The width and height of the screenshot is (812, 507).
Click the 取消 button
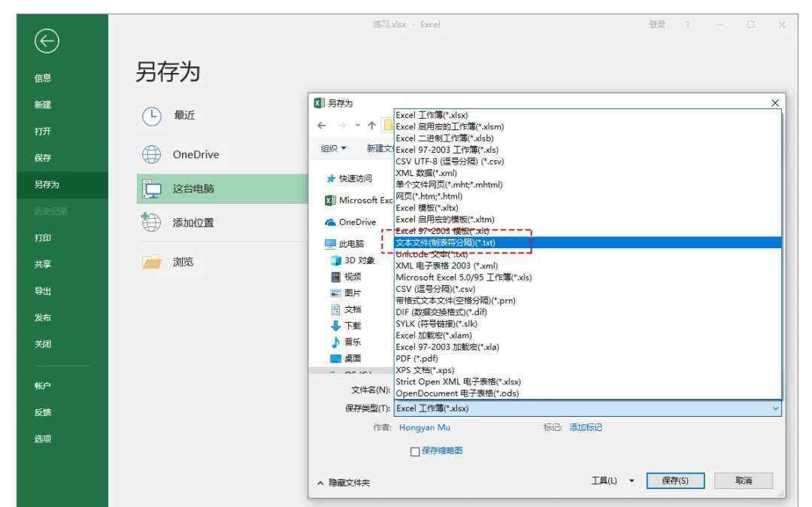click(x=744, y=481)
